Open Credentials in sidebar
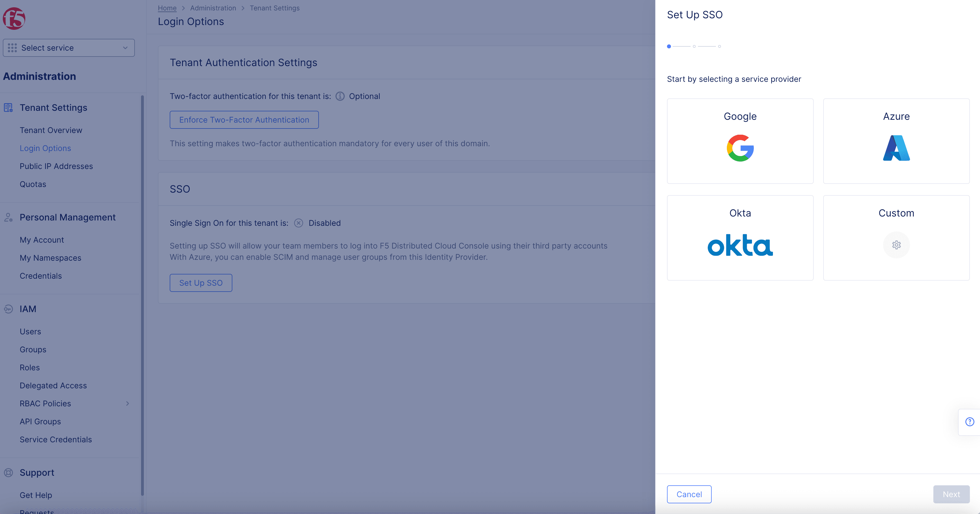This screenshot has height=514, width=980. pyautogui.click(x=41, y=276)
